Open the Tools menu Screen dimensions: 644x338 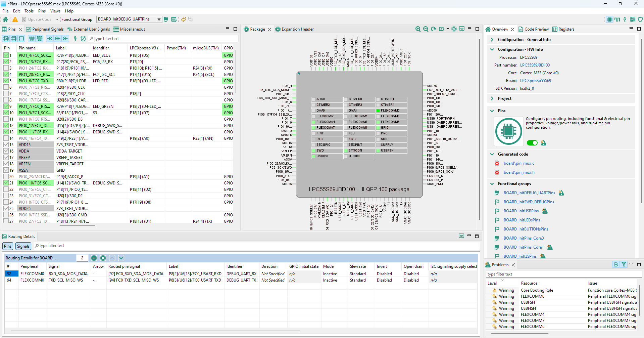tap(29, 11)
